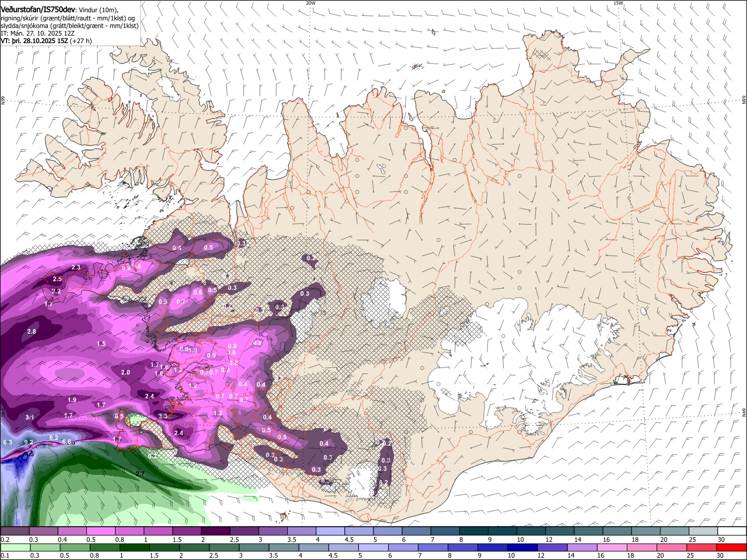The width and height of the screenshot is (747, 560).
Task: Click the light pink 16–18 swatch, lower legend
Action: point(612,547)
